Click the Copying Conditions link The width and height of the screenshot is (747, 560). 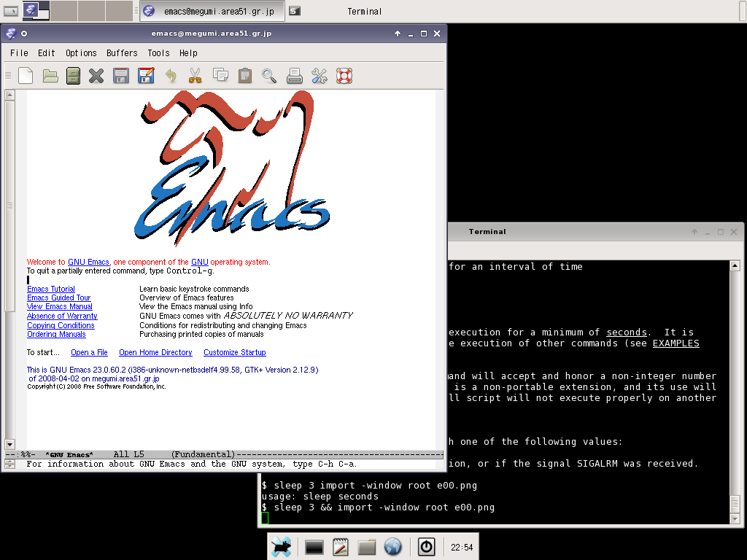pyautogui.click(x=61, y=325)
